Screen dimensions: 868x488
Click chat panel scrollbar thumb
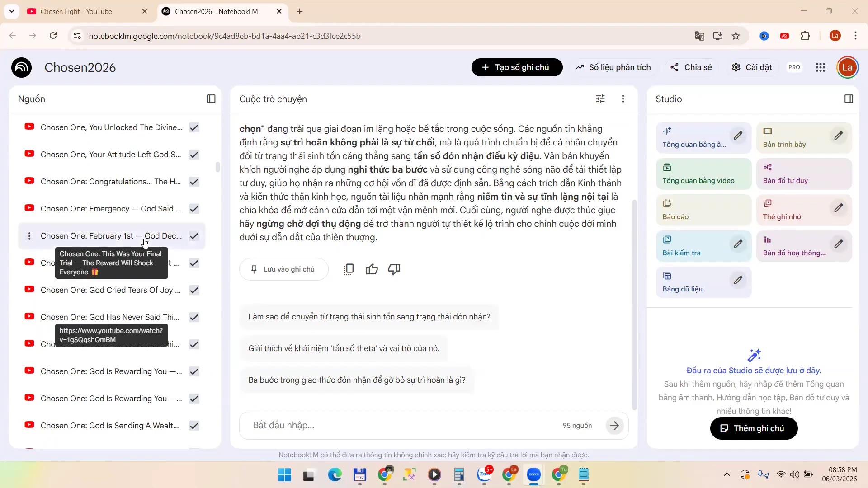[x=634, y=305]
